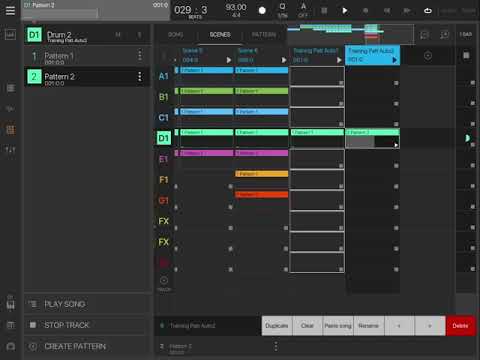The height and width of the screenshot is (360, 480).
Task: Launch Scene 5 with its play arrow
Action: click(229, 60)
